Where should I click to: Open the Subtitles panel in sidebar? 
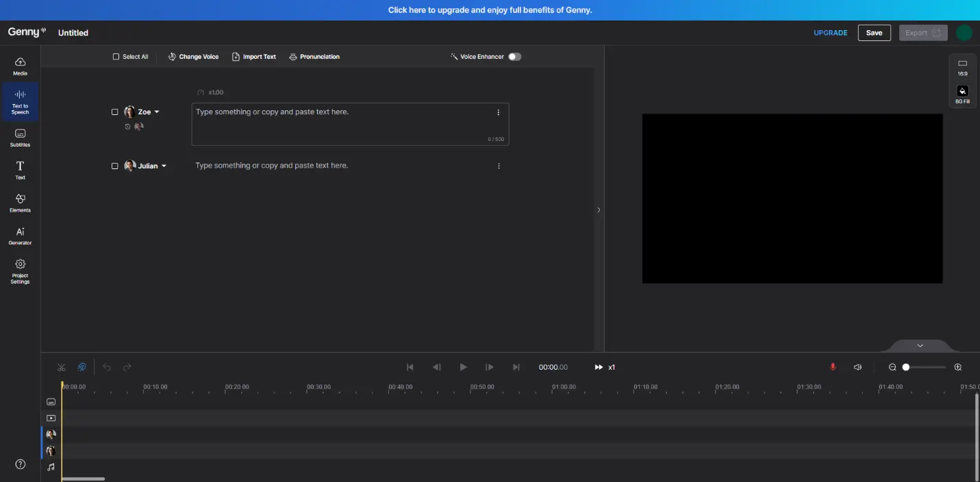tap(20, 138)
